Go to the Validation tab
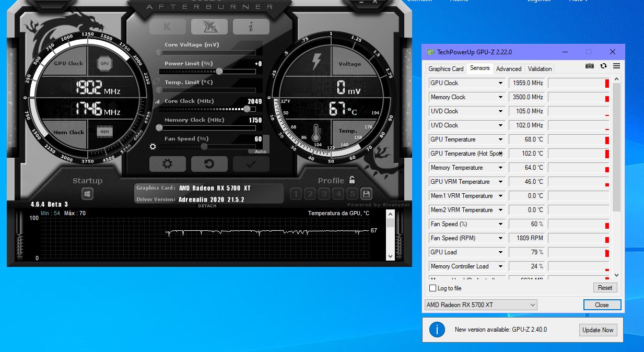Image resolution: width=644 pixels, height=352 pixels. click(x=540, y=69)
